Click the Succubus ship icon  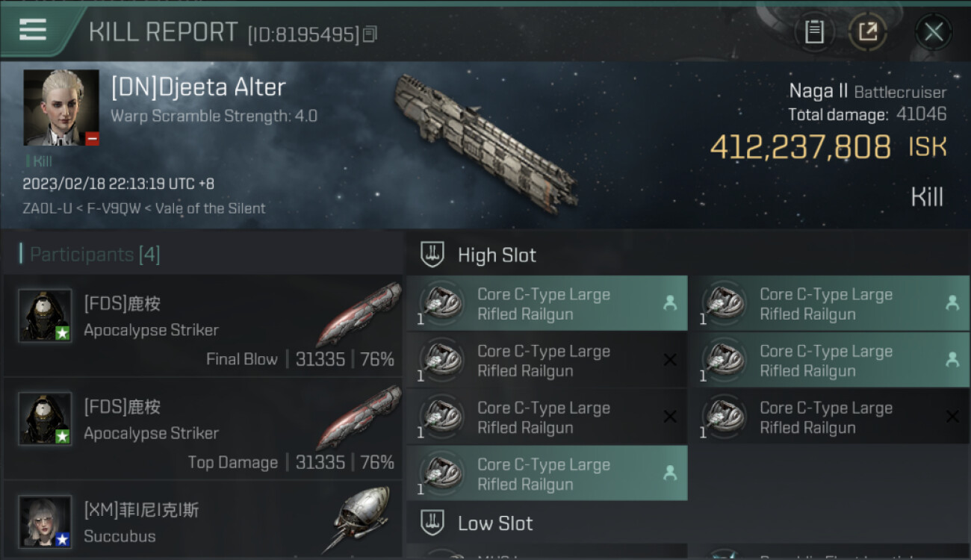point(361,519)
